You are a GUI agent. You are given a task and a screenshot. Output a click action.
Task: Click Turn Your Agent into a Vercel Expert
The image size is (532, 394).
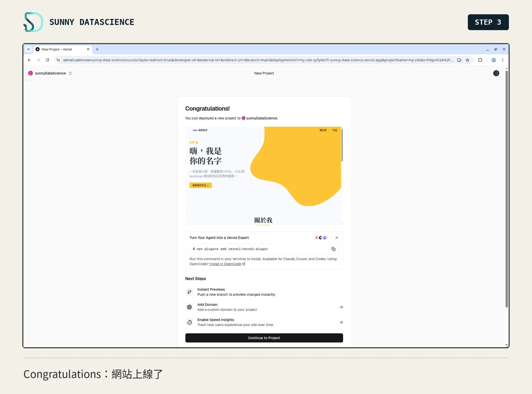point(219,238)
